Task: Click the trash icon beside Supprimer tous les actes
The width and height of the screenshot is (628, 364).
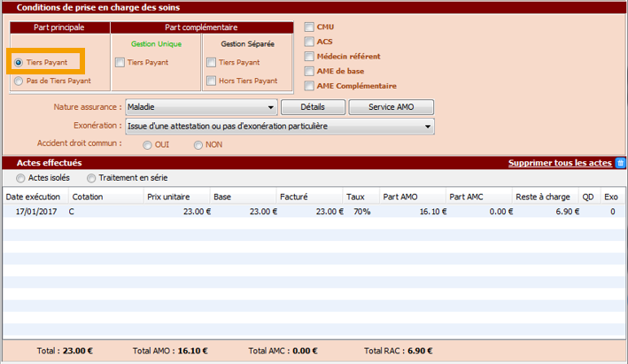Action: (x=620, y=163)
